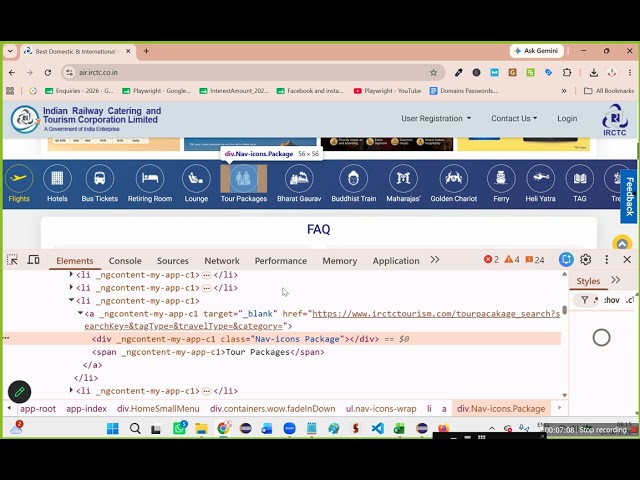The image size is (640, 480).
Task: Open the Lounge navigation icon
Action: click(196, 178)
